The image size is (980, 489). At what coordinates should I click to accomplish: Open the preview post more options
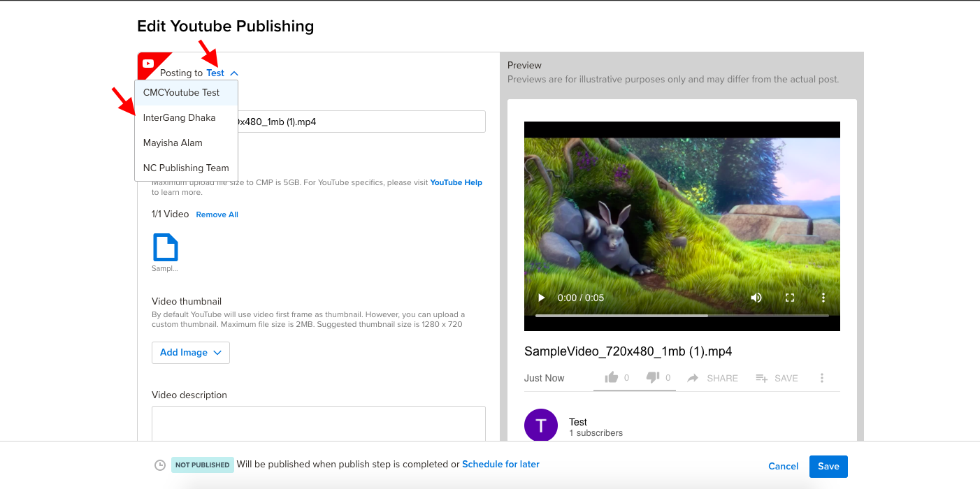tap(822, 378)
